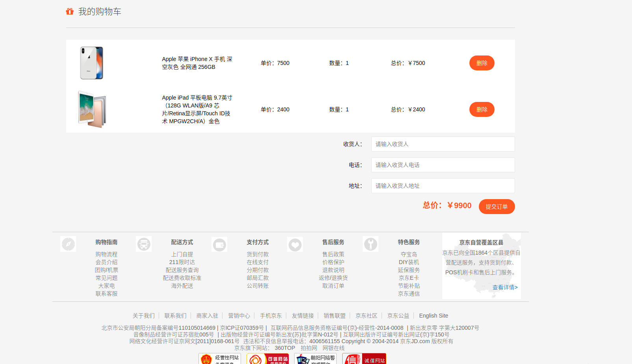Image resolution: width=632 pixels, height=364 pixels.
Task: Open the 分期付款 link
Action: 258,270
